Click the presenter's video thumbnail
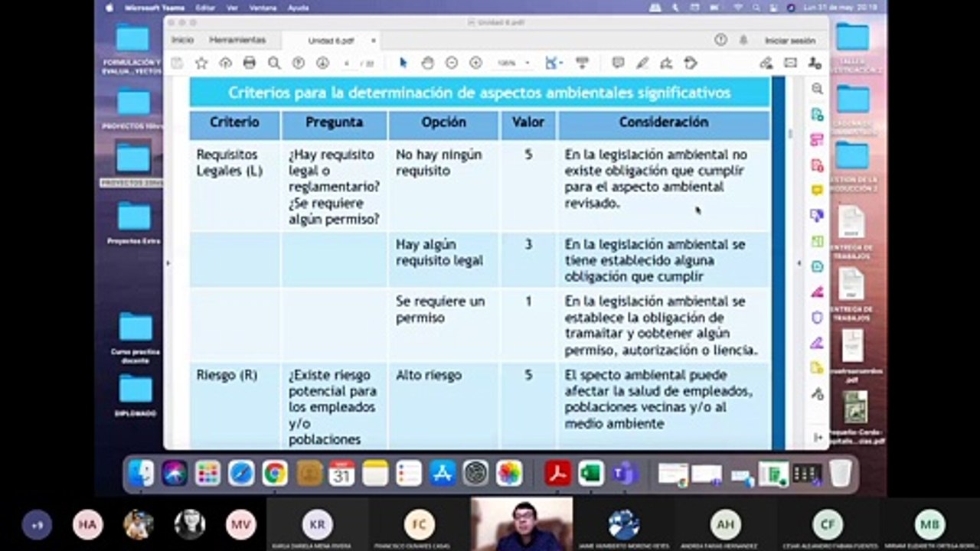This screenshot has width=980, height=551. (x=521, y=524)
